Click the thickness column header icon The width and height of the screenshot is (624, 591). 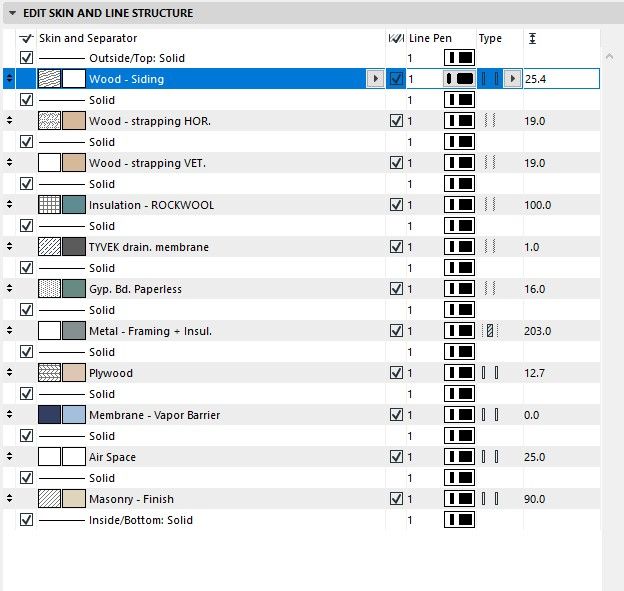531,38
